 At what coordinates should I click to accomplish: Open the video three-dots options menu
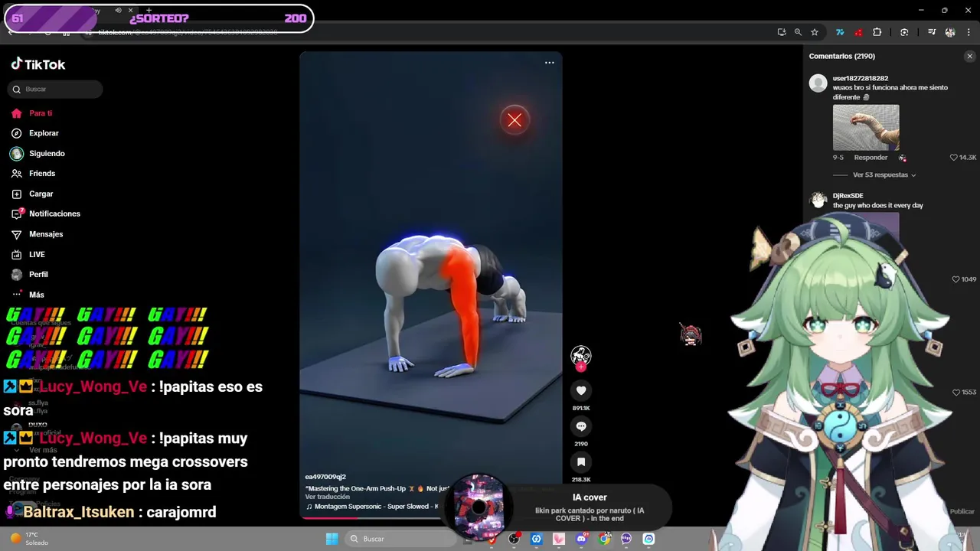point(549,63)
